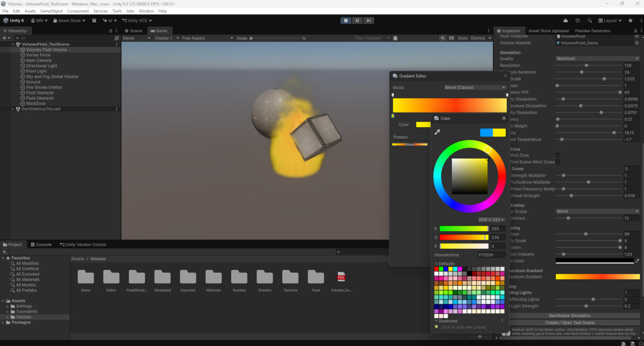This screenshot has width=644, height=346.
Task: Open the Quality dropdown set to Maximum
Action: pyautogui.click(x=597, y=58)
